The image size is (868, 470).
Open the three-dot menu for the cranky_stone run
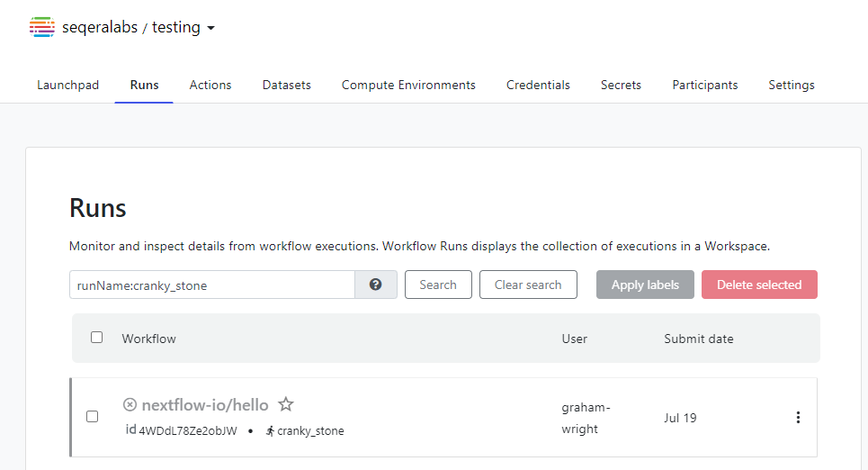click(x=798, y=418)
